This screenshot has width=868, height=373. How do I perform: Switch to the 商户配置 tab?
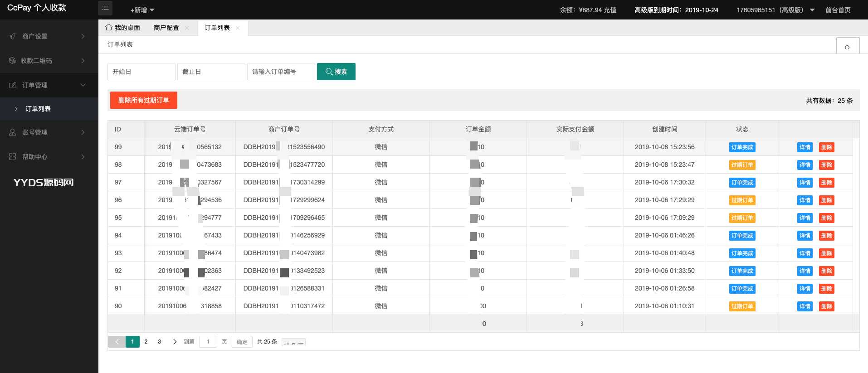click(x=166, y=28)
